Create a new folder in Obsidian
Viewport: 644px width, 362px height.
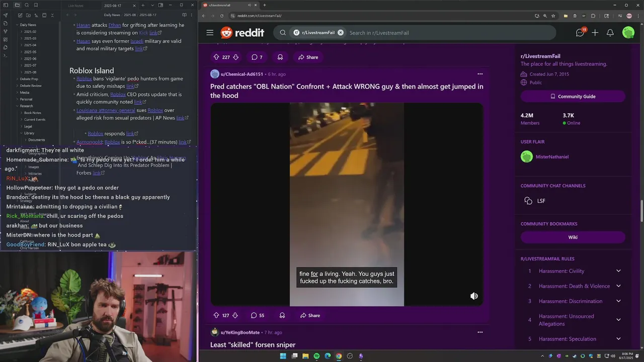coord(28,16)
